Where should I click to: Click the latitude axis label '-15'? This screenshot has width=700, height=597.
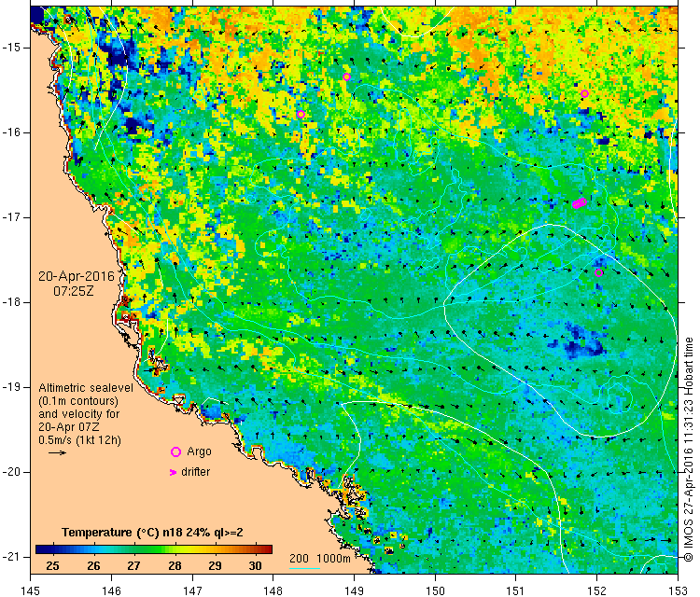click(x=10, y=48)
